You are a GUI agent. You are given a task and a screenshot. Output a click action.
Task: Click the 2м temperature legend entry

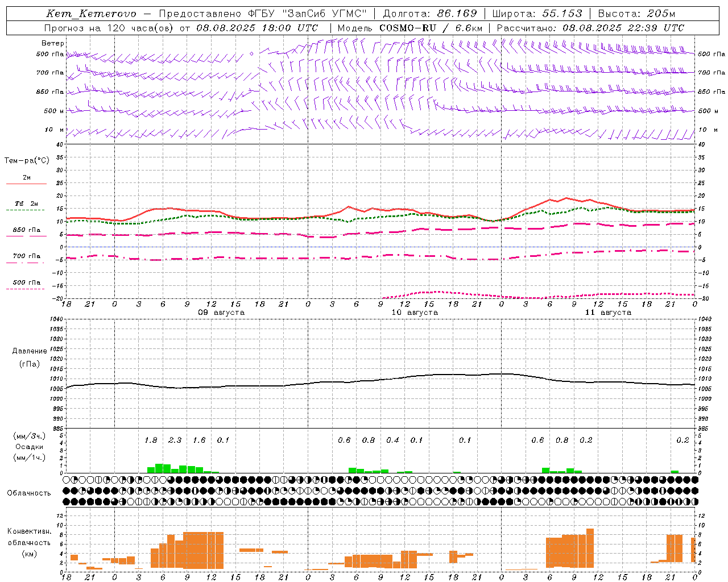27,178
